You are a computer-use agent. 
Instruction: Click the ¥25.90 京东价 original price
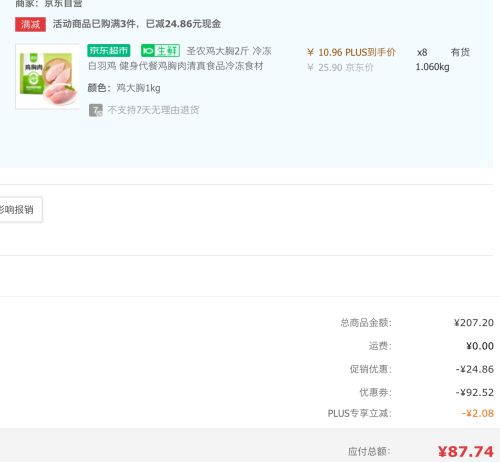pyautogui.click(x=340, y=68)
